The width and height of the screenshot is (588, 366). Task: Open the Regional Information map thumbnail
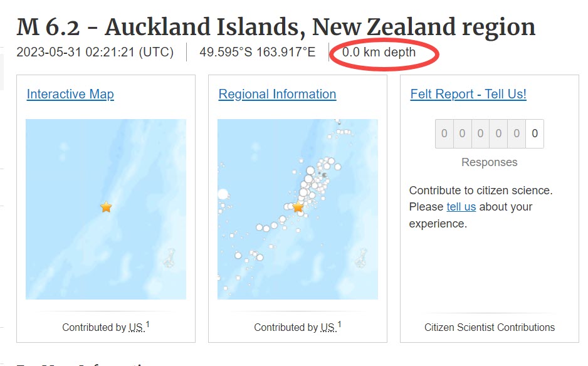pyautogui.click(x=298, y=209)
